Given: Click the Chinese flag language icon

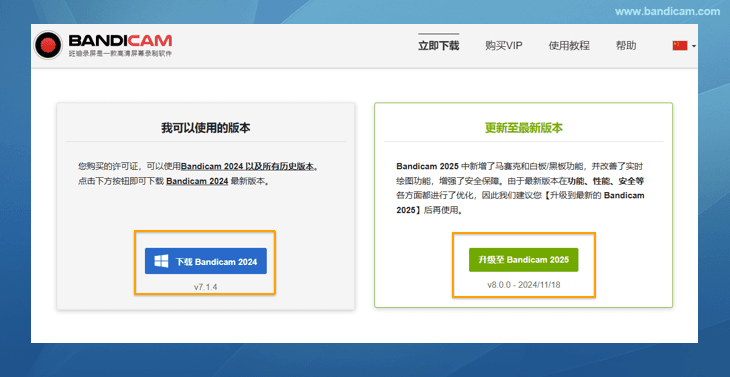Looking at the screenshot, I should pos(680,46).
